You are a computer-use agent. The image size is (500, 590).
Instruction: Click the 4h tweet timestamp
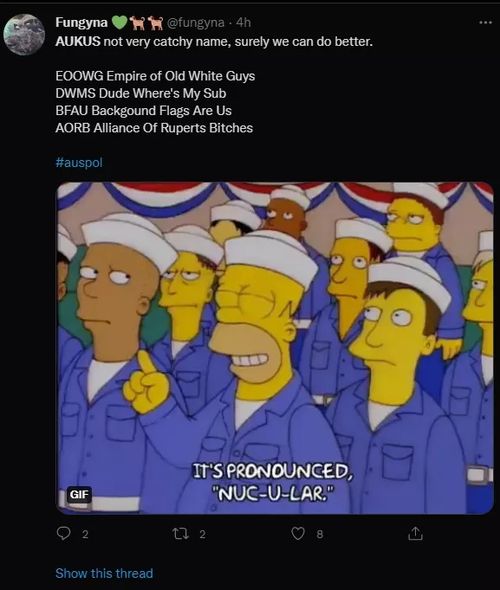[x=243, y=23]
